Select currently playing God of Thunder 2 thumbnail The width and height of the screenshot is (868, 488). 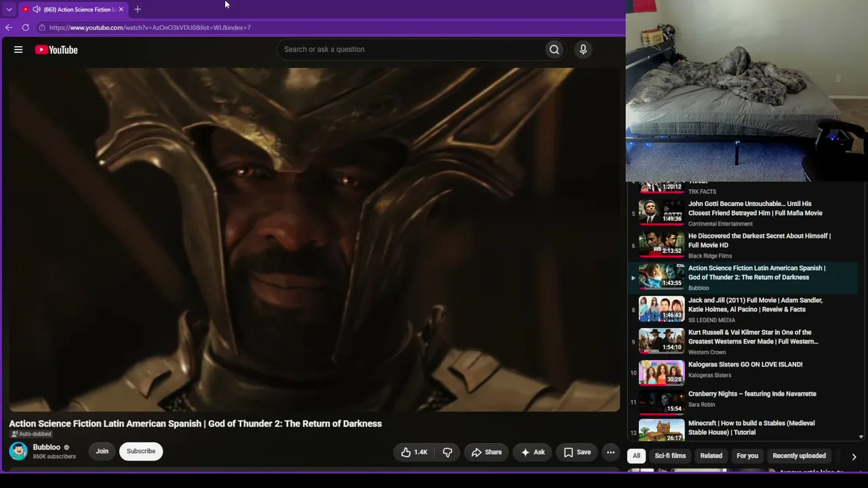click(661, 276)
